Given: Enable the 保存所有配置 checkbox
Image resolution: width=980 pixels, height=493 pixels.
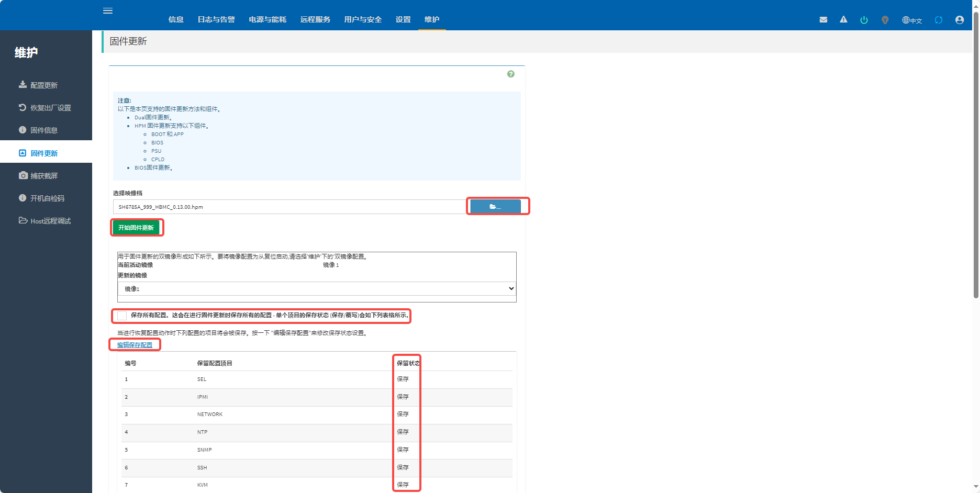Looking at the screenshot, I should click(x=122, y=316).
